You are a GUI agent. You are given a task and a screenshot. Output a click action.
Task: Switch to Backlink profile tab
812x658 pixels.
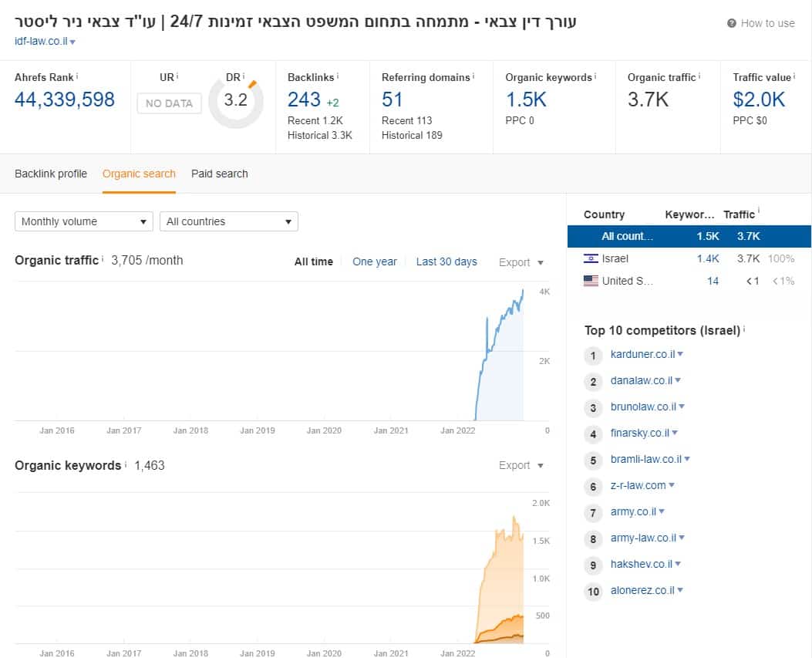pos(51,174)
